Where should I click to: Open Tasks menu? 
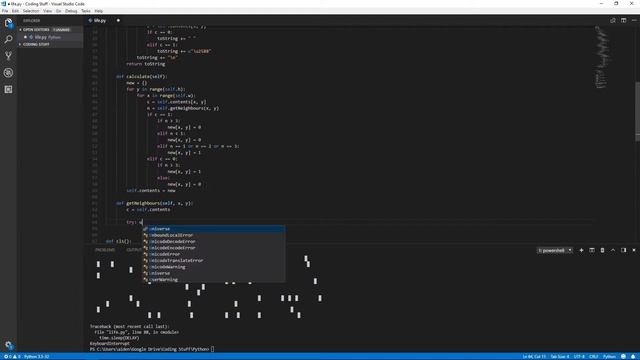(86, 11)
